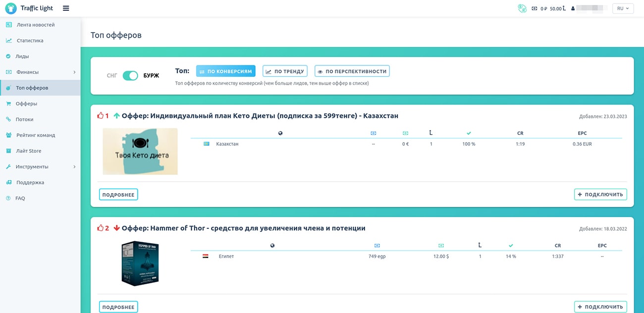Sort top by По тренду
The height and width of the screenshot is (313, 644).
(285, 71)
